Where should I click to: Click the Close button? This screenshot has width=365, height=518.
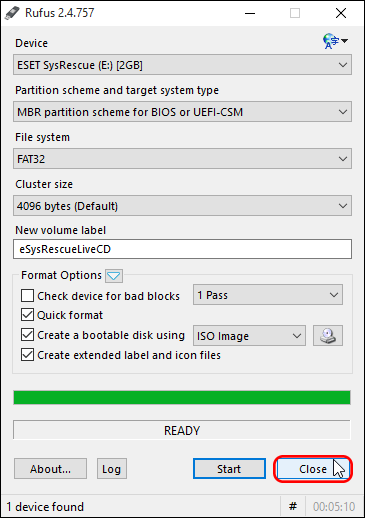coord(313,469)
